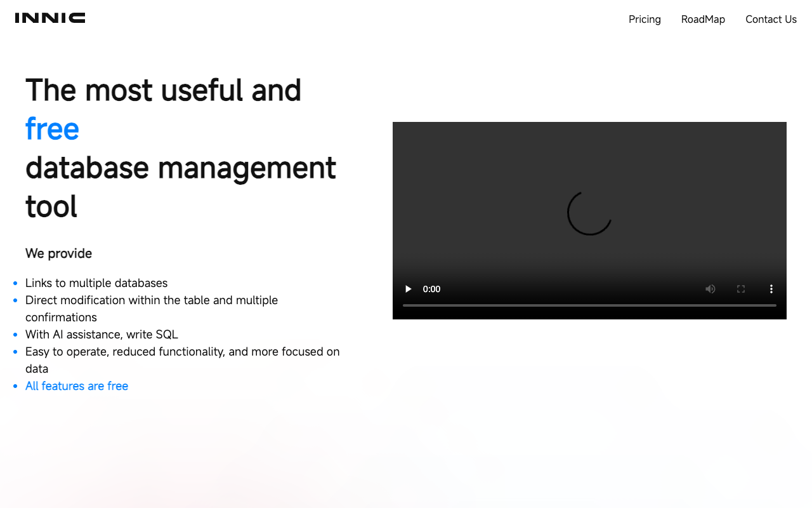Click the blue 'free' headline word
Screen dimensions: 812x508
click(x=52, y=129)
